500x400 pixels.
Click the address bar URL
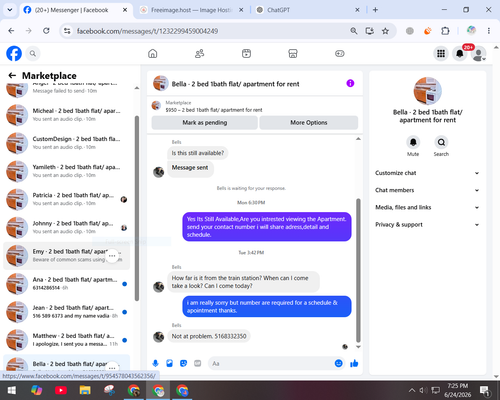pos(147,31)
